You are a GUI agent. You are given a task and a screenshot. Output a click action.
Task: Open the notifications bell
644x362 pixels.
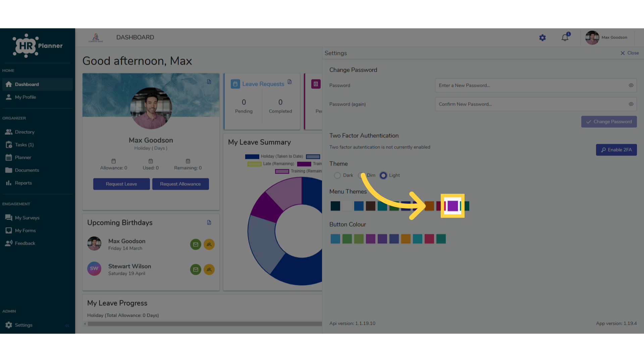click(565, 38)
